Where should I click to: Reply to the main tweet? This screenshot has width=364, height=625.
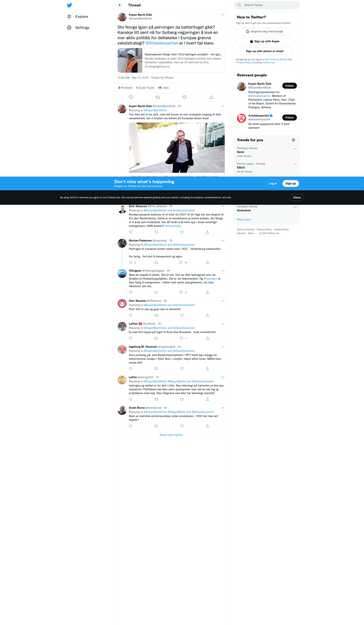[131, 97]
